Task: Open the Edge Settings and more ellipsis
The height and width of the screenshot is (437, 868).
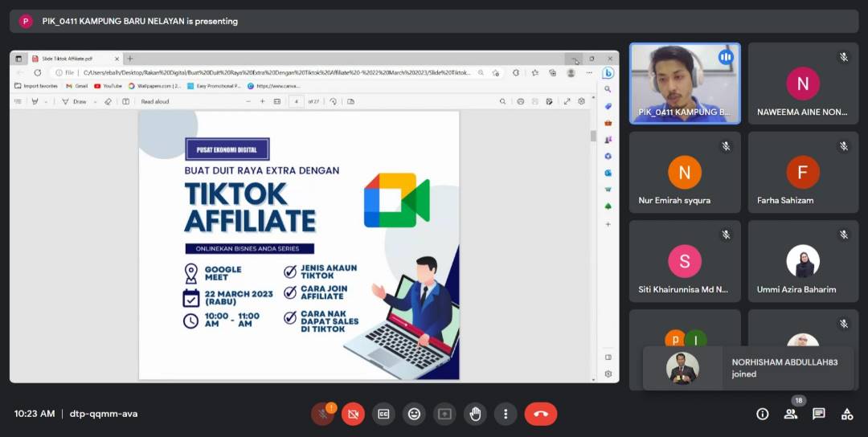Action: (589, 72)
